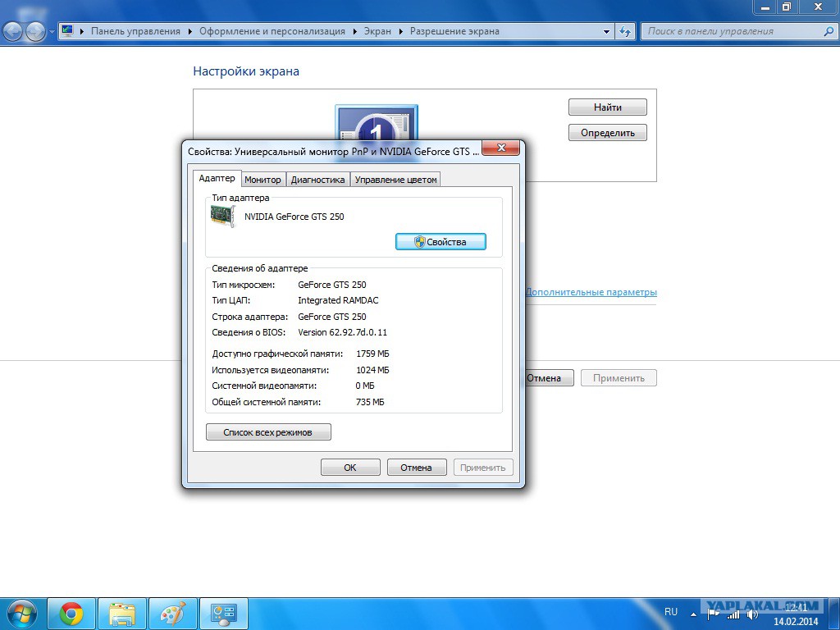Click the Integrated RAMDAC value
This screenshot has height=630, width=840.
click(x=338, y=300)
